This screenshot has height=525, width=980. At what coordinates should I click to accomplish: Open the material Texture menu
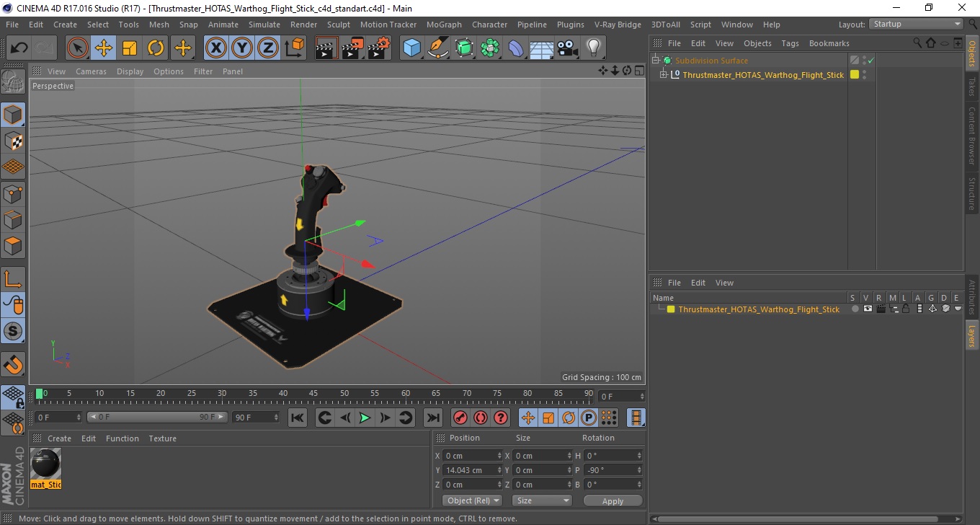[x=162, y=438]
